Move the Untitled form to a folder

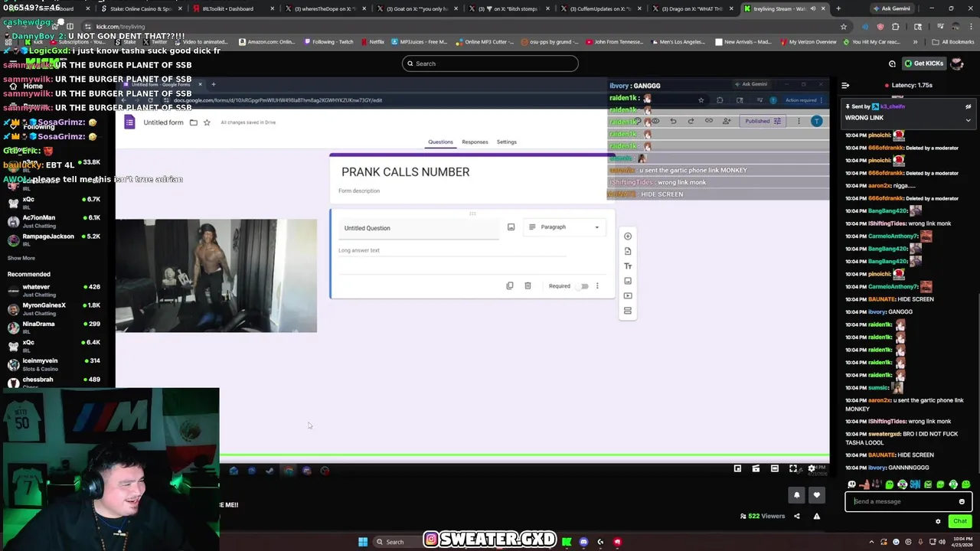(193, 122)
